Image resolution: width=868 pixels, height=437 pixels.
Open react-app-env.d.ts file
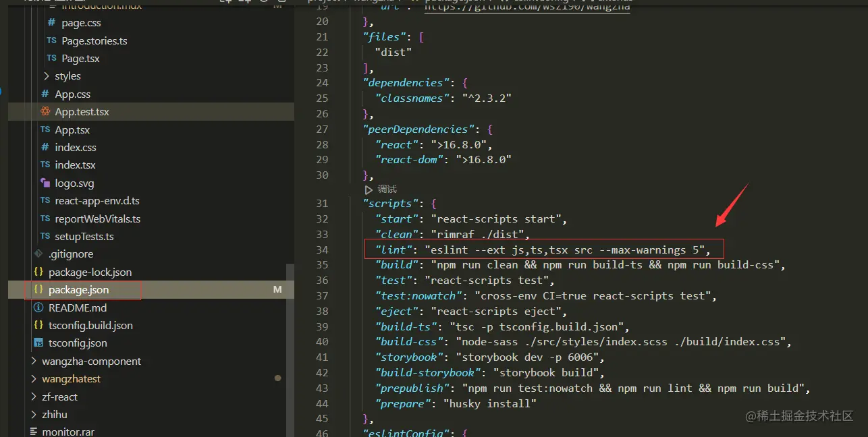tap(97, 200)
